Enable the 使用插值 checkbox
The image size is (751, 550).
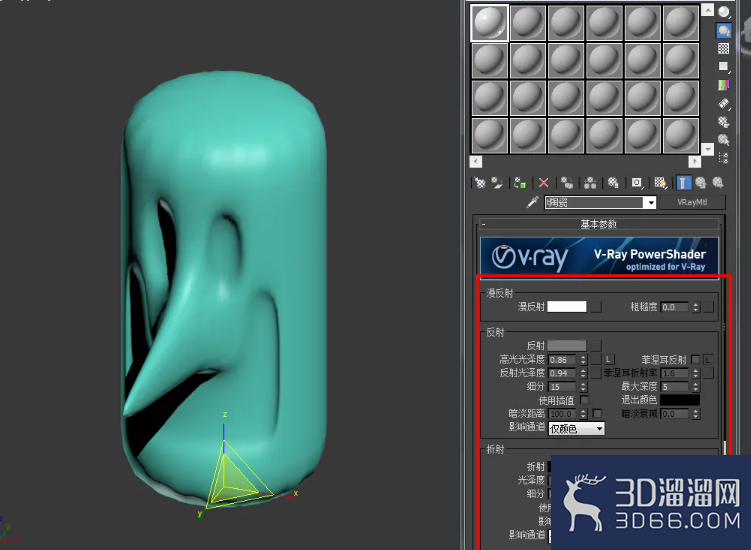pos(584,400)
